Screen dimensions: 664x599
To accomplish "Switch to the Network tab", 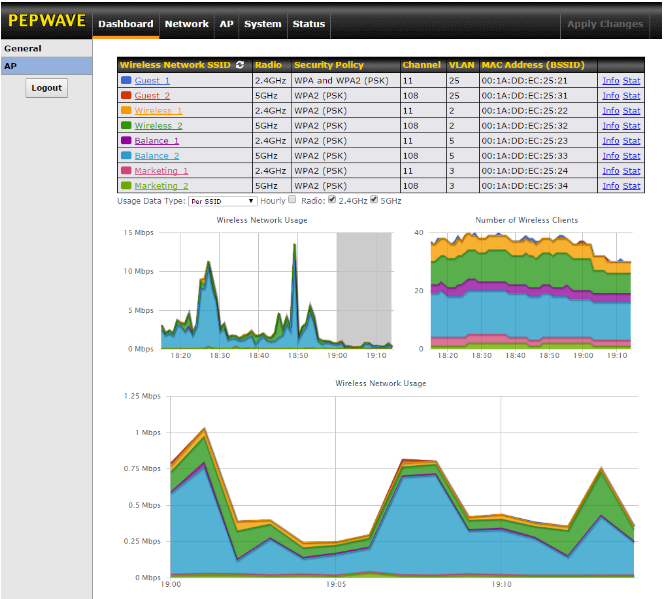I will (x=186, y=24).
